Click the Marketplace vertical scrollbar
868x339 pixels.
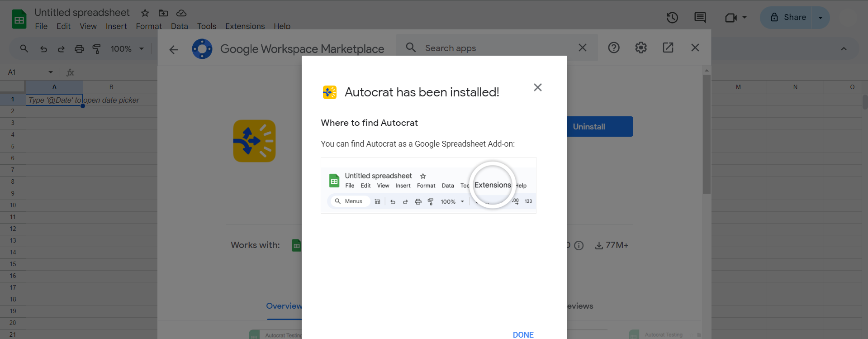[x=707, y=134]
